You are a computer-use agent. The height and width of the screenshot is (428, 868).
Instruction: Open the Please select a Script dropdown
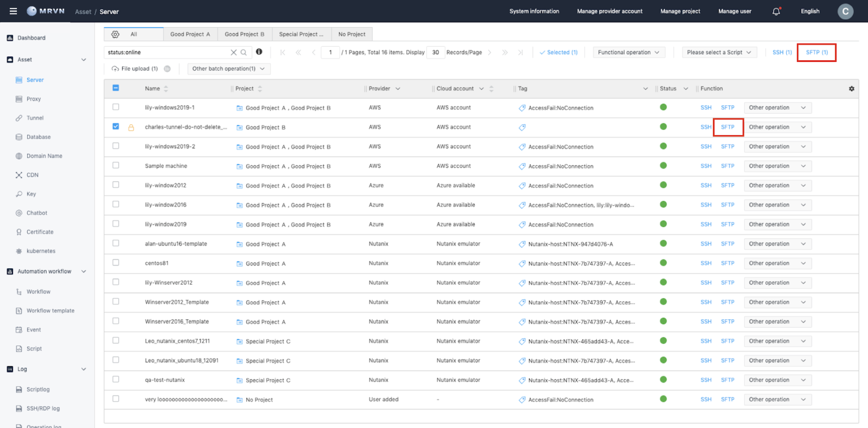coord(719,52)
